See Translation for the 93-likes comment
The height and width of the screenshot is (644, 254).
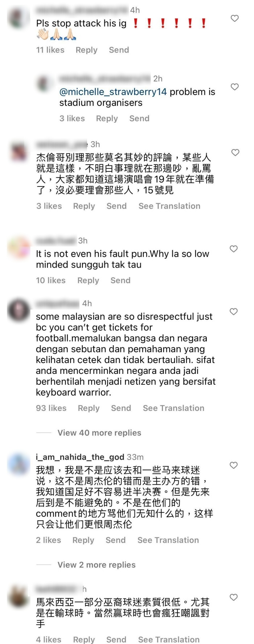(x=173, y=408)
